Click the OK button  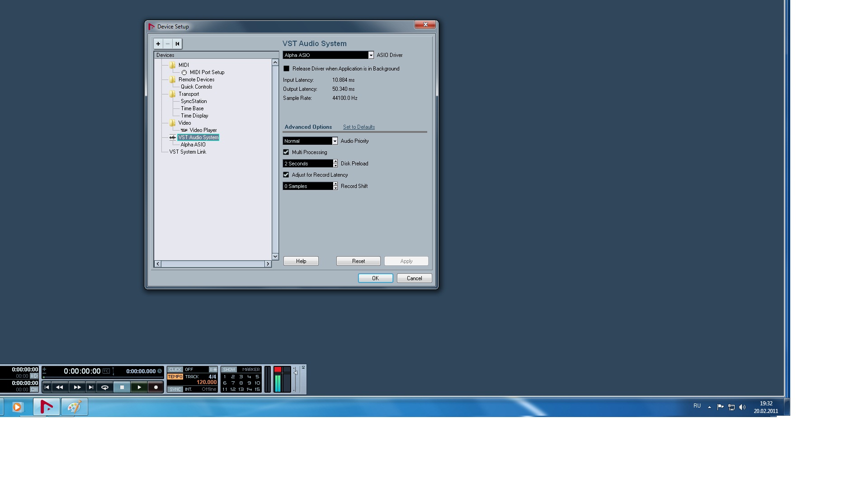point(375,278)
